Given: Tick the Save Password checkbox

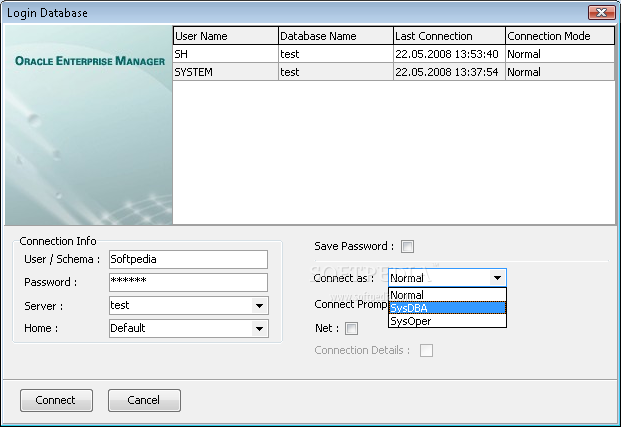Looking at the screenshot, I should pos(407,246).
